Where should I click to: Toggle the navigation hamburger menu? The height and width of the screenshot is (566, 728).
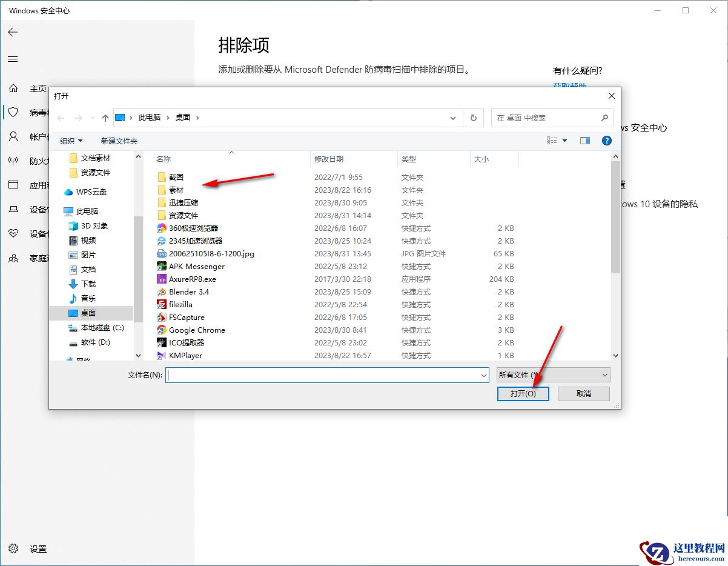[x=13, y=59]
